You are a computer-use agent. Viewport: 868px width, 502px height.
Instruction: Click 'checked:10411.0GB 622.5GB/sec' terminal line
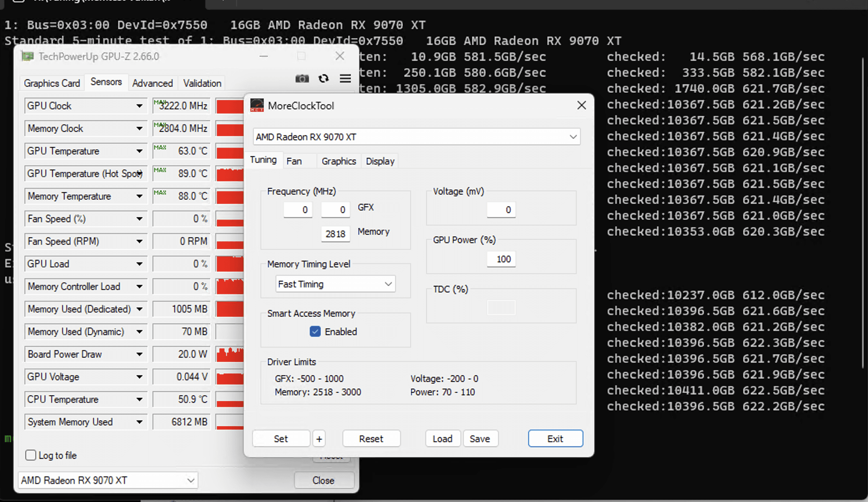point(716,390)
